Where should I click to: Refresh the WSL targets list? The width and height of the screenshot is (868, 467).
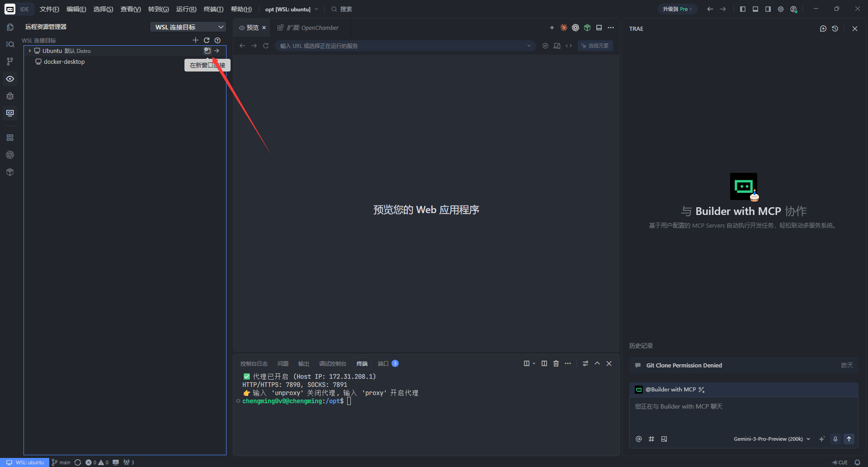207,40
